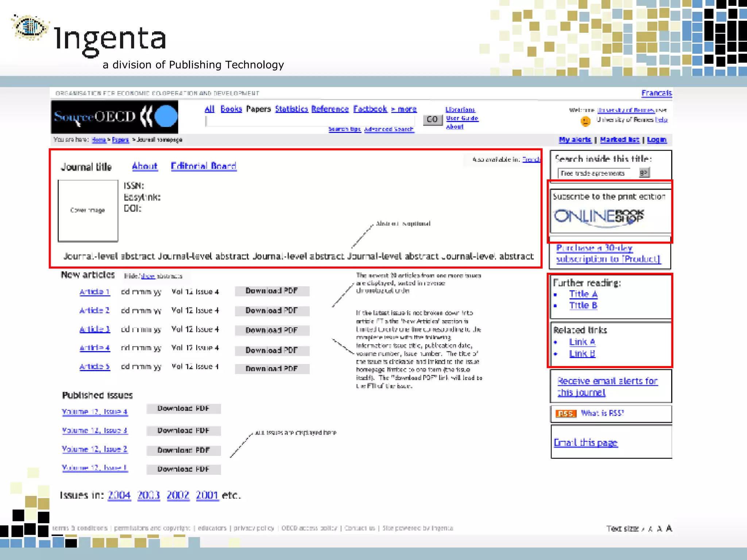
Task: Click the small go button inside title search
Action: coord(644,173)
